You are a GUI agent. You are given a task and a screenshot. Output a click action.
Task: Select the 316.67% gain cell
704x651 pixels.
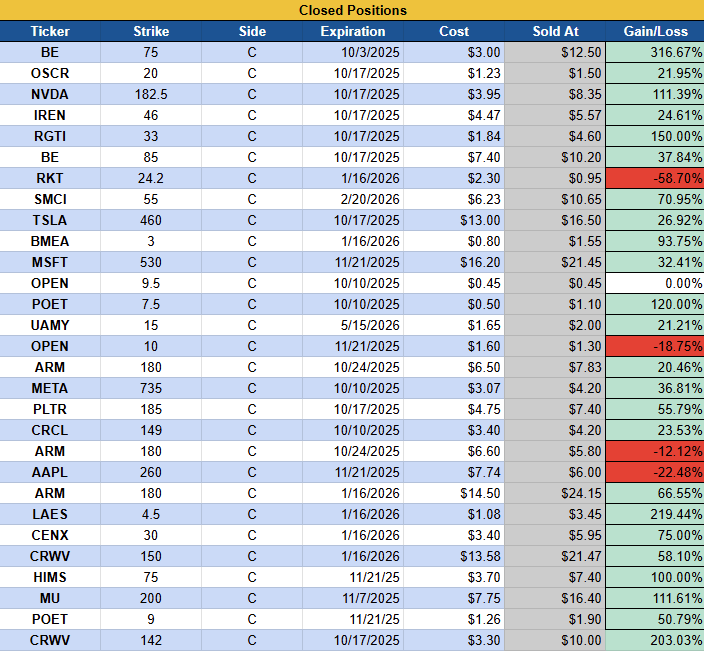(655, 52)
